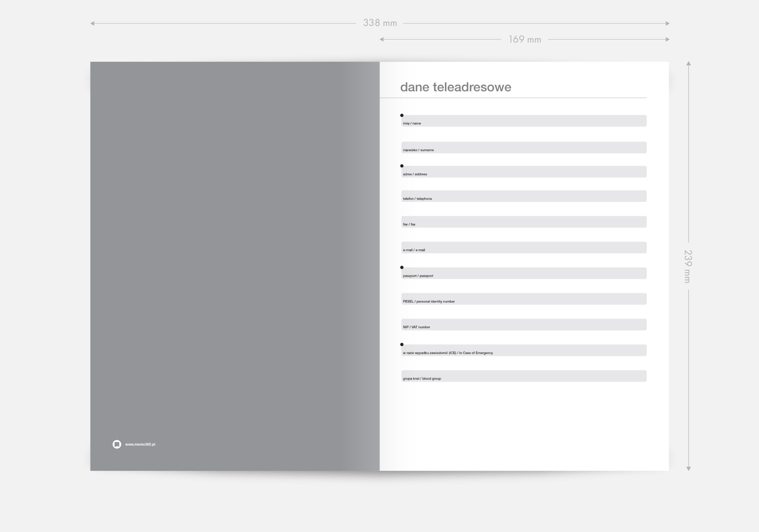The height and width of the screenshot is (532, 759).
Task: Click the memo365 logo icon
Action: [117, 444]
